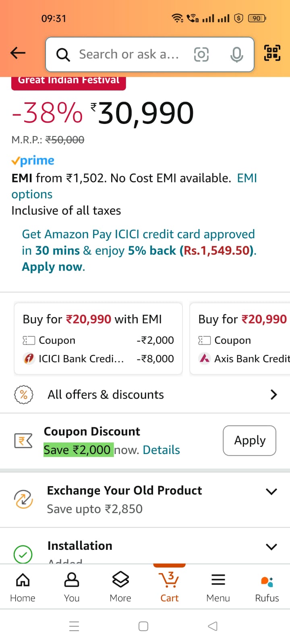Open the Menu tab
The image size is (290, 644).
[218, 588]
